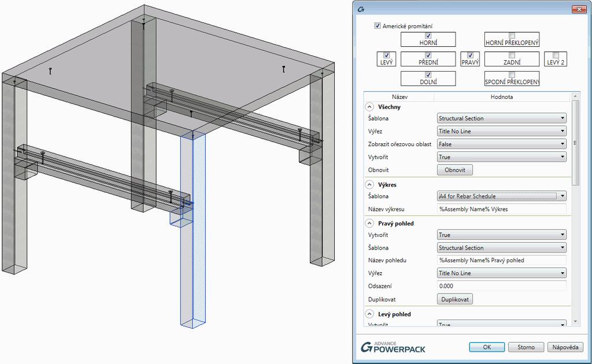
Task: Open help via Nápověda button
Action: click(565, 347)
